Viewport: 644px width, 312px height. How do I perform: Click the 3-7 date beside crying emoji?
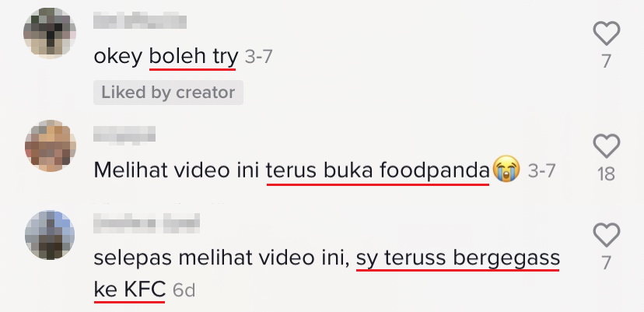(x=542, y=170)
